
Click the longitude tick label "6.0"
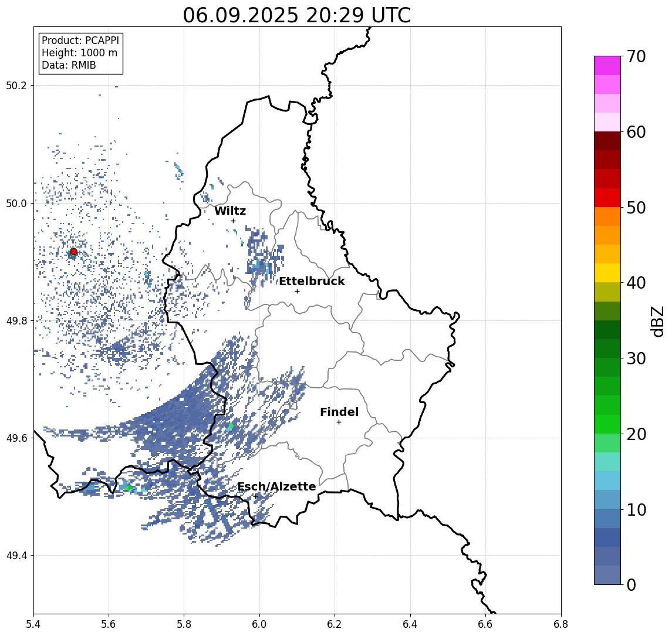[x=260, y=624]
